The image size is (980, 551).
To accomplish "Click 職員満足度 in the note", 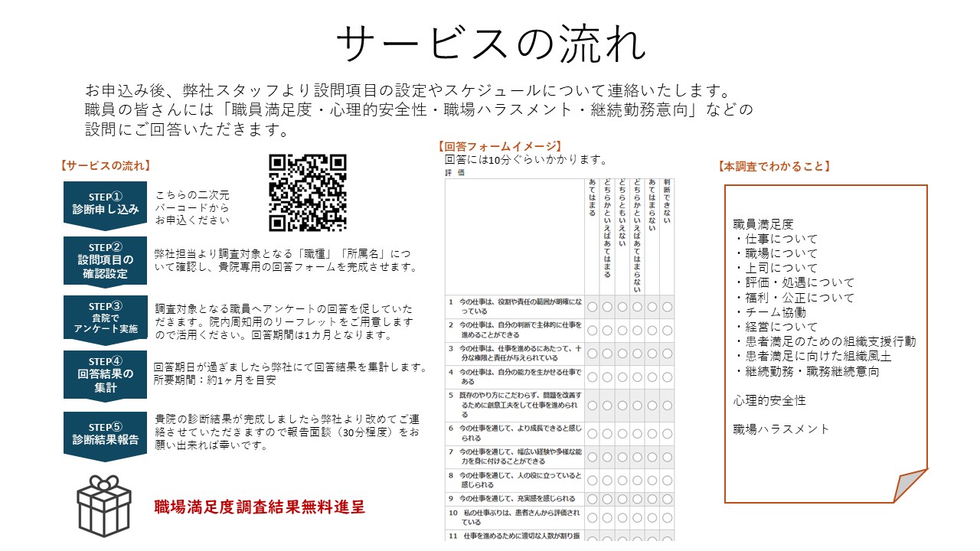I will coord(763,224).
